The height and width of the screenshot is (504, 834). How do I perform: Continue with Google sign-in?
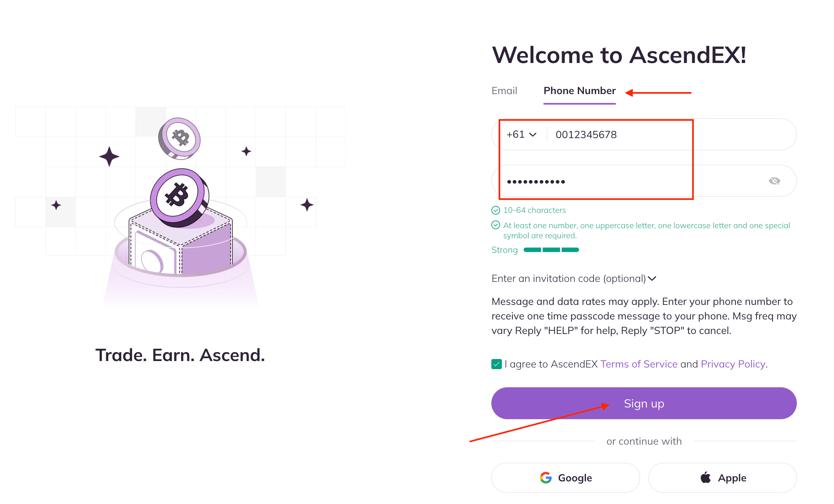tap(565, 478)
